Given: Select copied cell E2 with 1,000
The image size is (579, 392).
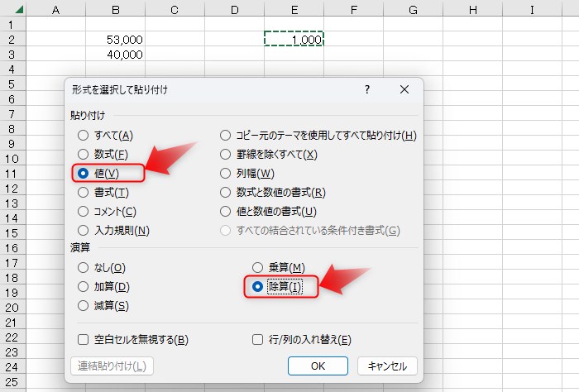Looking at the screenshot, I should [x=294, y=39].
